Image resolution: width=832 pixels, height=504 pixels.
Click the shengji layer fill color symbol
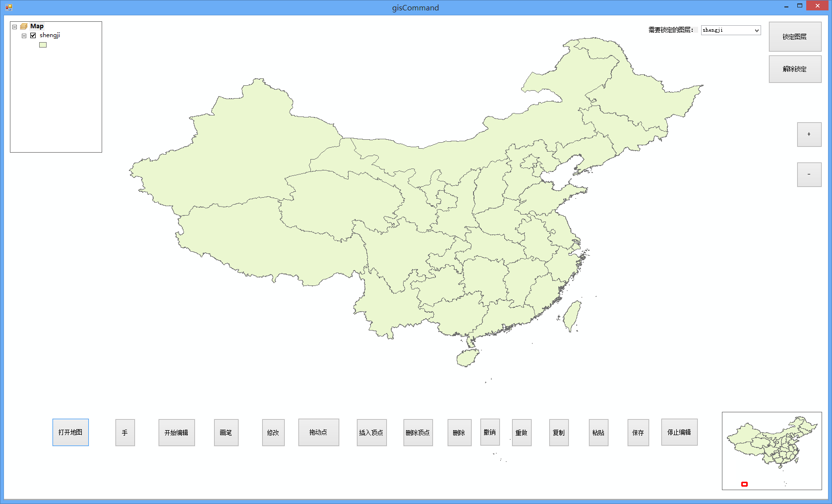pyautogui.click(x=43, y=45)
